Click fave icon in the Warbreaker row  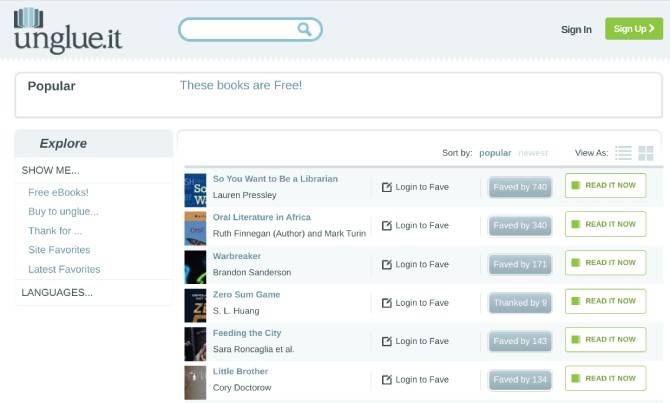pyautogui.click(x=387, y=264)
